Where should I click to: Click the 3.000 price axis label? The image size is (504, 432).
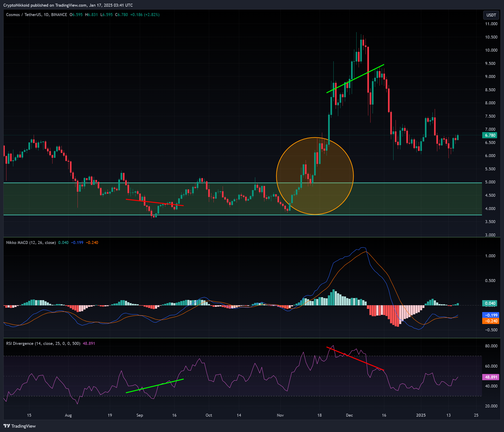pyautogui.click(x=490, y=235)
